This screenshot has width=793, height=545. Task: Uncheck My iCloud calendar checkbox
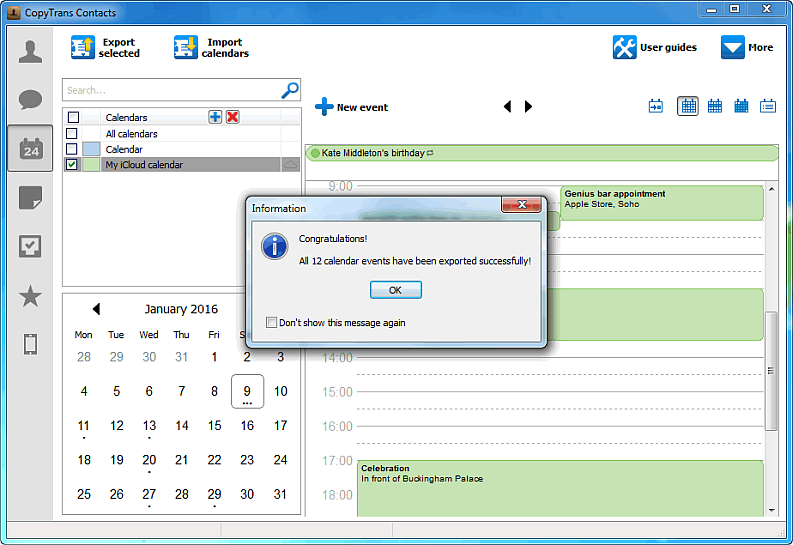pyautogui.click(x=72, y=164)
